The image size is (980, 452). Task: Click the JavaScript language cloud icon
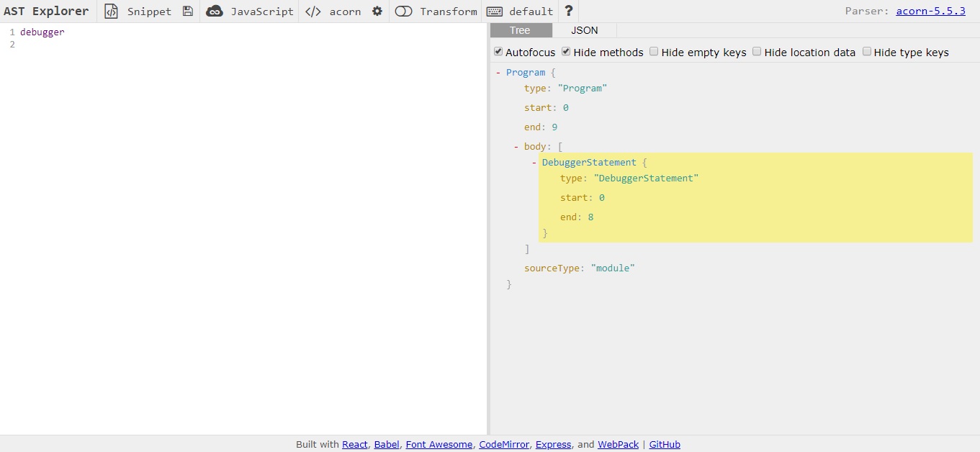[215, 12]
